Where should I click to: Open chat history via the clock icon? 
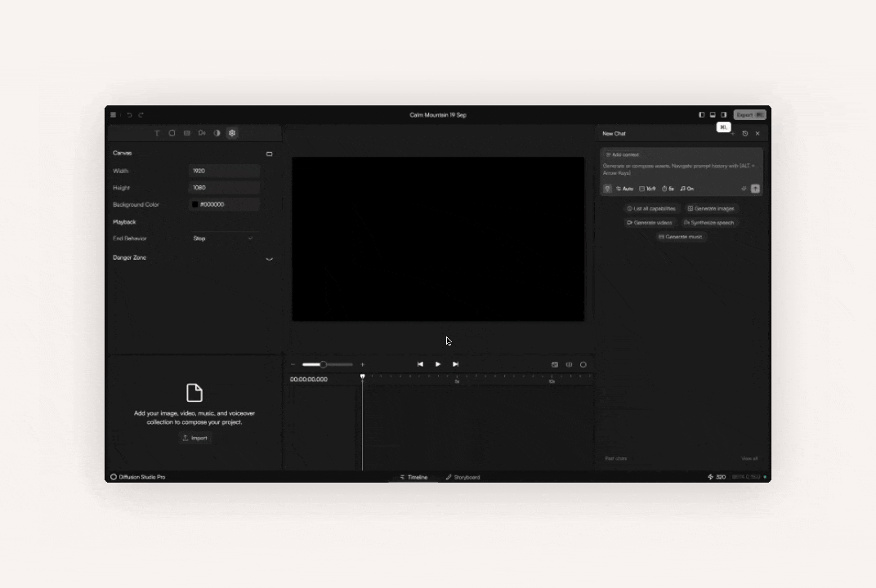(745, 133)
